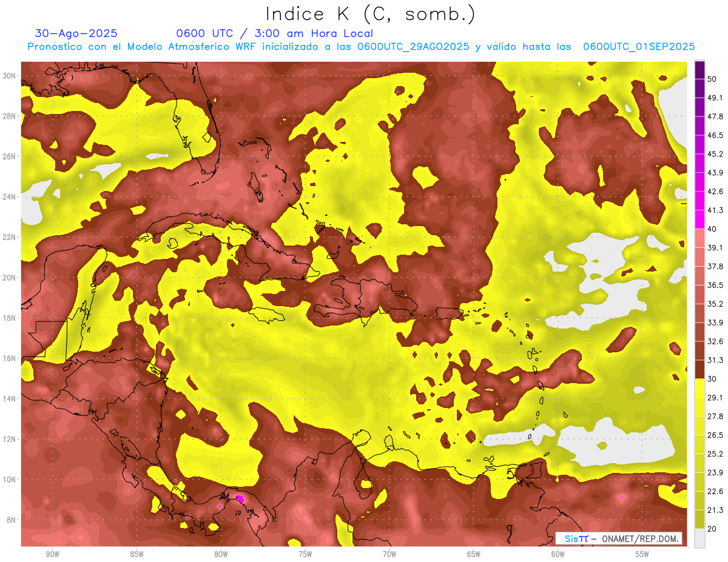Click the color scale value 36.5
The width and height of the screenshot is (728, 562).
[715, 285]
